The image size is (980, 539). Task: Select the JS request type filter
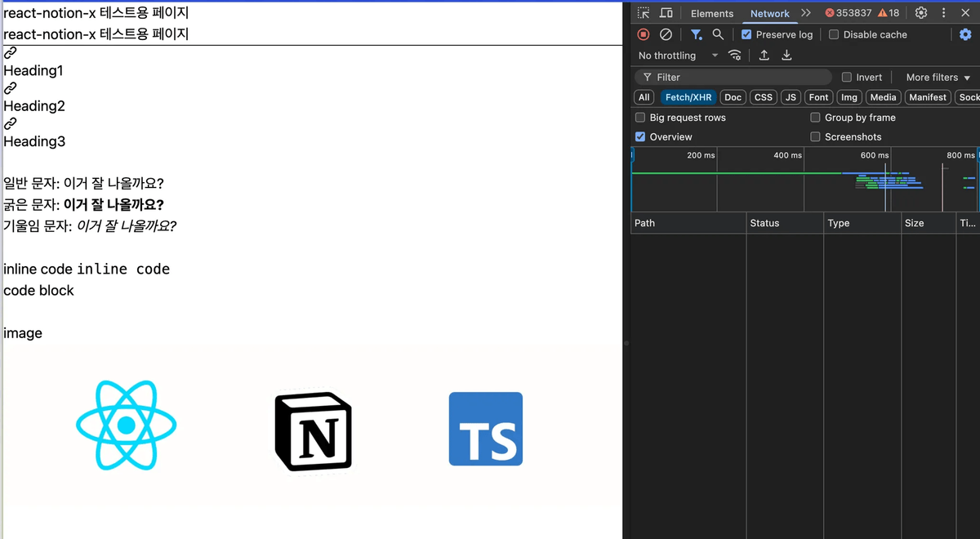pos(791,97)
